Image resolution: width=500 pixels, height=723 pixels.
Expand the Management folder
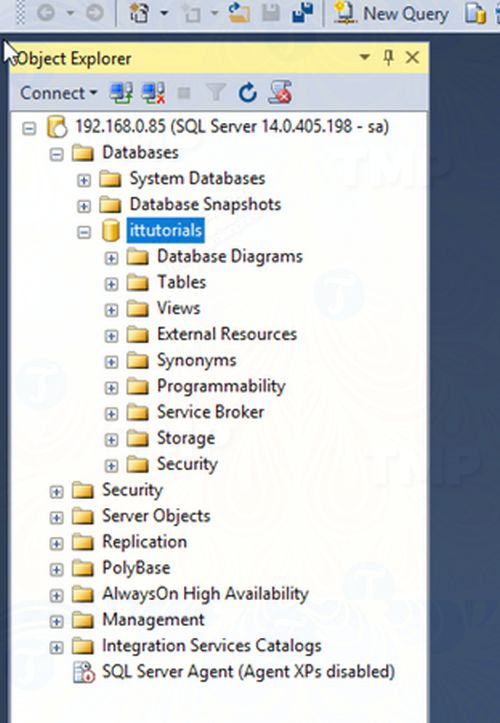(x=56, y=621)
